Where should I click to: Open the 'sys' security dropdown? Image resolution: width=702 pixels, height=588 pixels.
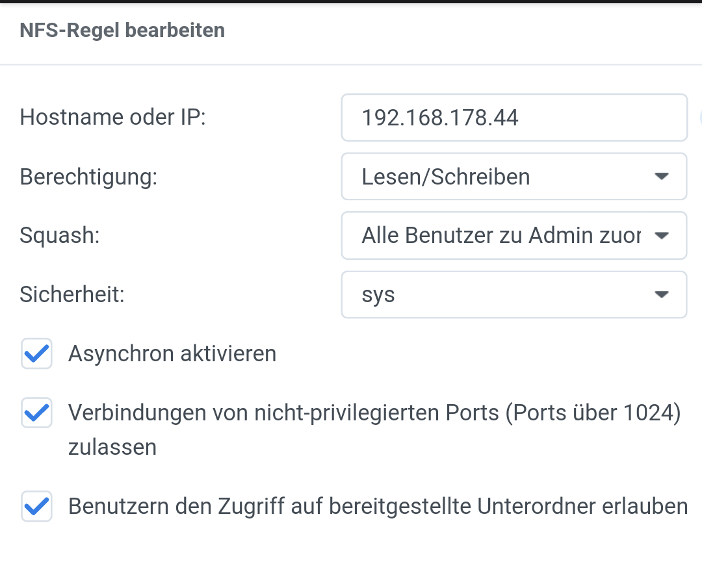514,294
